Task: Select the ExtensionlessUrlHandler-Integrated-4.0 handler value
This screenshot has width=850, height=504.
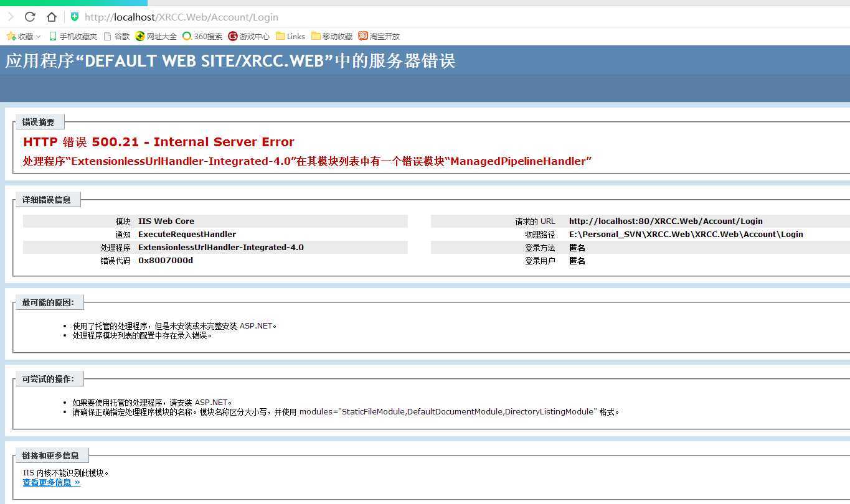Action: (221, 247)
